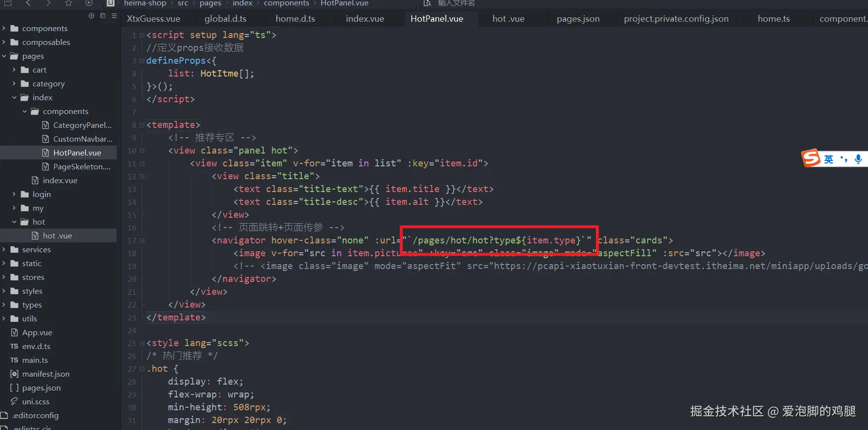The image size is (868, 430).
Task: Click the scss icon beside uni.scss
Action: coord(14,401)
